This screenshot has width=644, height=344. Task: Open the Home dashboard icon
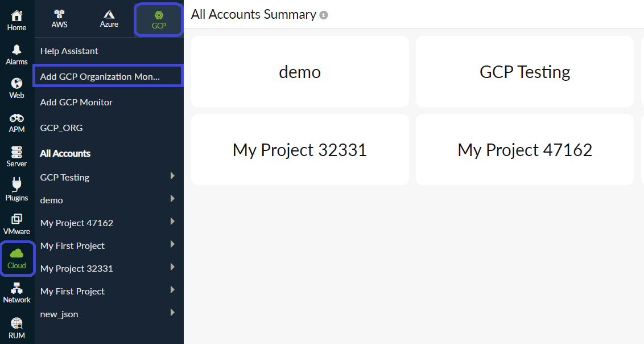(x=16, y=14)
